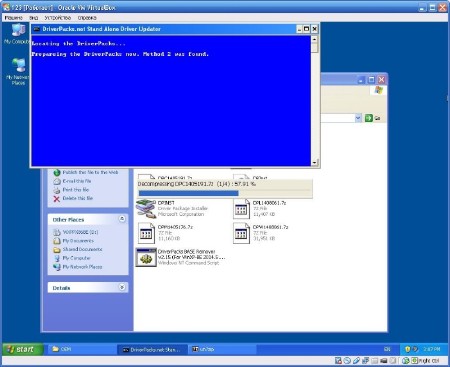Switch to OEM folder taskbar button

81,349
